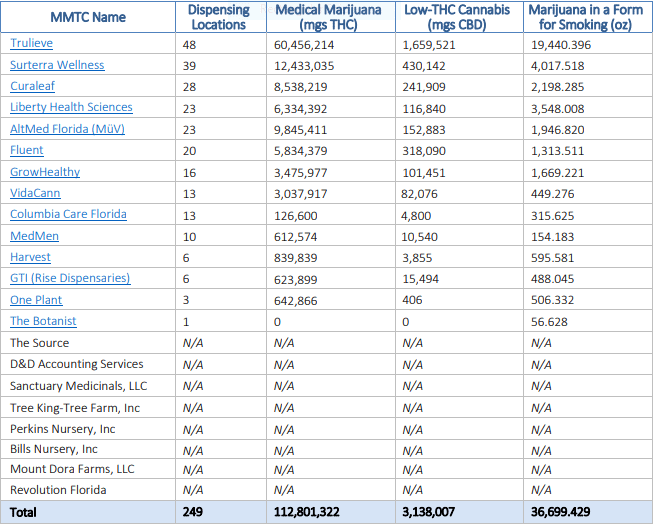Visit Columbia Care Florida link
This screenshot has width=654, height=525.
click(68, 214)
